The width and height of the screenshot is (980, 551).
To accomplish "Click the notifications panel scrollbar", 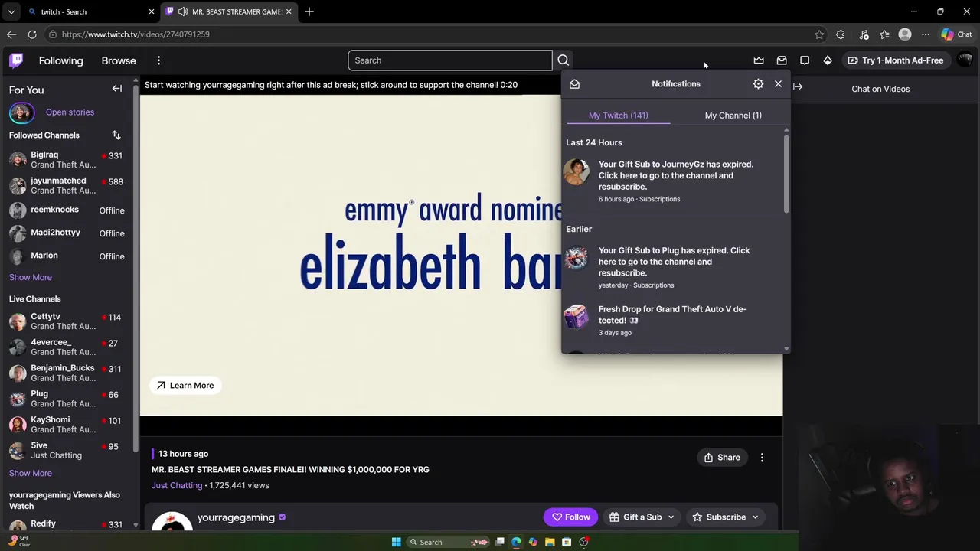I will 786,176.
